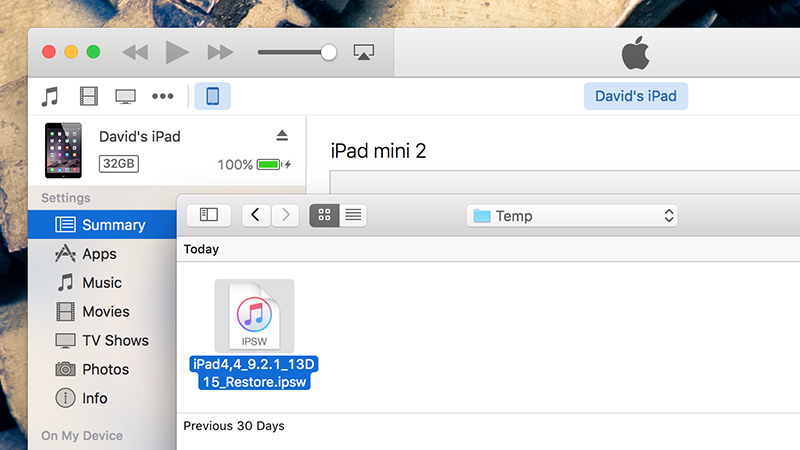The width and height of the screenshot is (800, 450).
Task: Expand the Temp folder location dropdown
Action: 572,216
